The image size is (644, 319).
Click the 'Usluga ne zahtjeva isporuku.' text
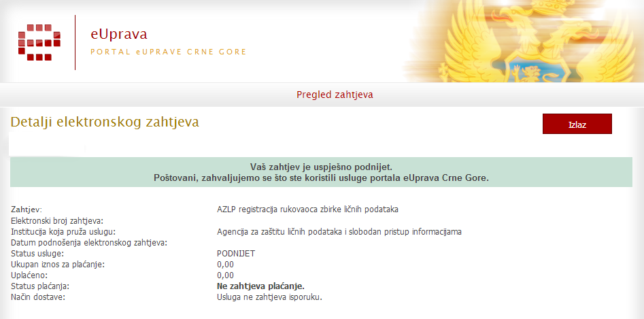(x=269, y=297)
